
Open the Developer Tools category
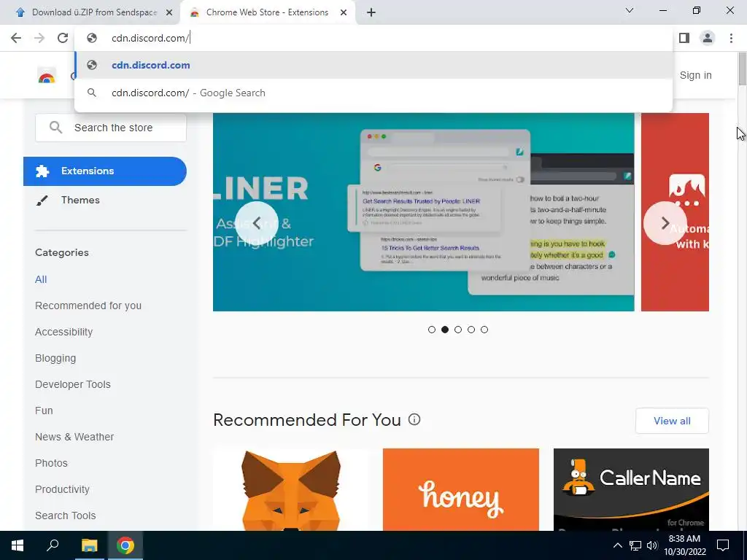[x=73, y=384]
